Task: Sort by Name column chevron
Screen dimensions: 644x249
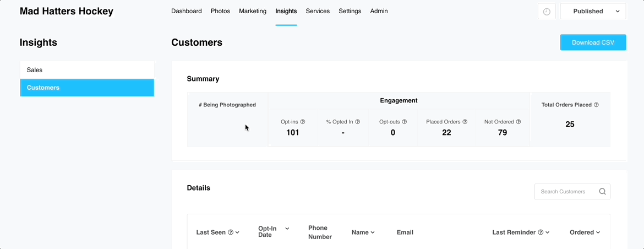Action: (373, 232)
